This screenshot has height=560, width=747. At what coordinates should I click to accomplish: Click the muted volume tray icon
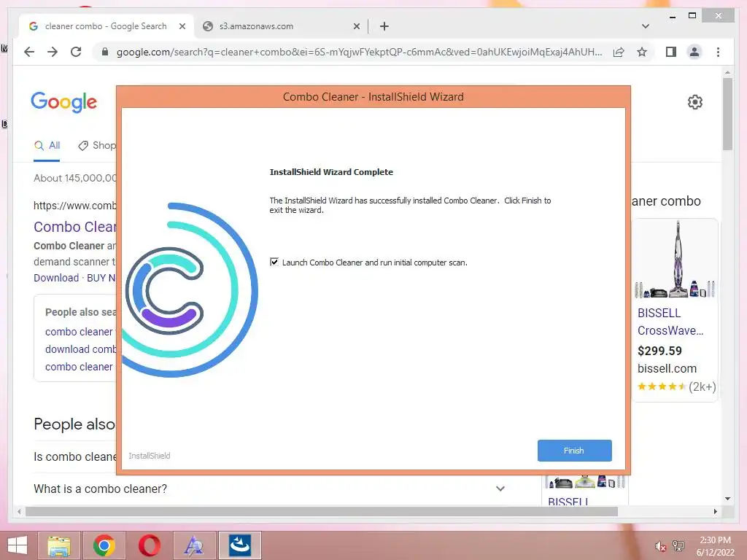click(660, 546)
